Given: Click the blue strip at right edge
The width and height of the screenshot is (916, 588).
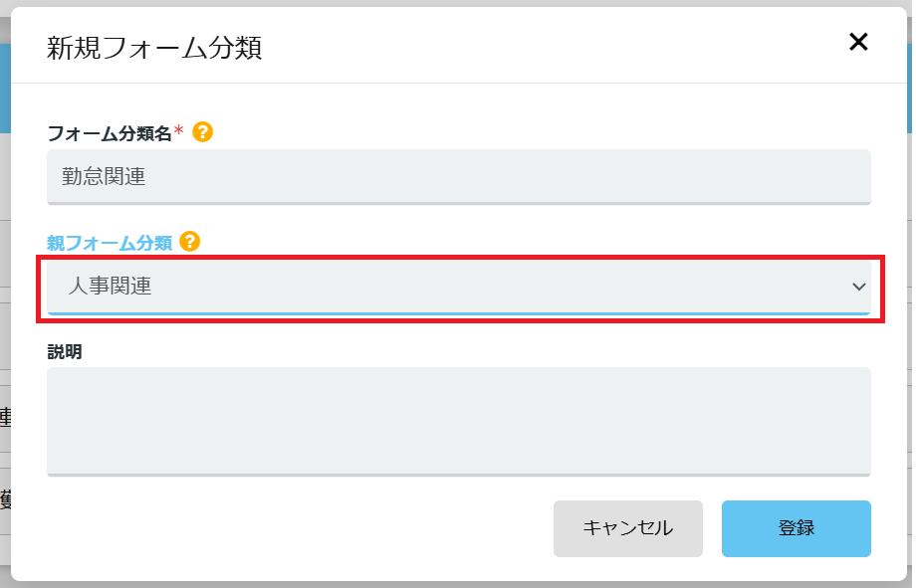Looking at the screenshot, I should [x=910, y=88].
